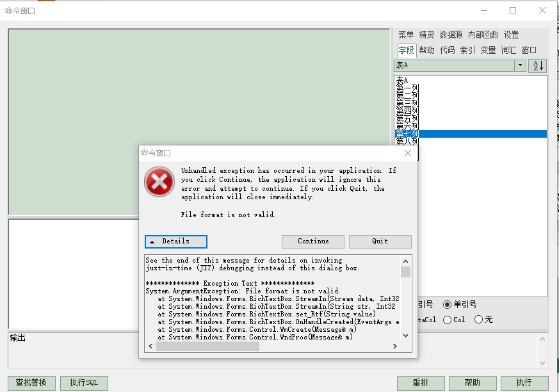This screenshot has height=392, width=559.
Task: Click the red error icon in dialog
Action: coord(159,182)
